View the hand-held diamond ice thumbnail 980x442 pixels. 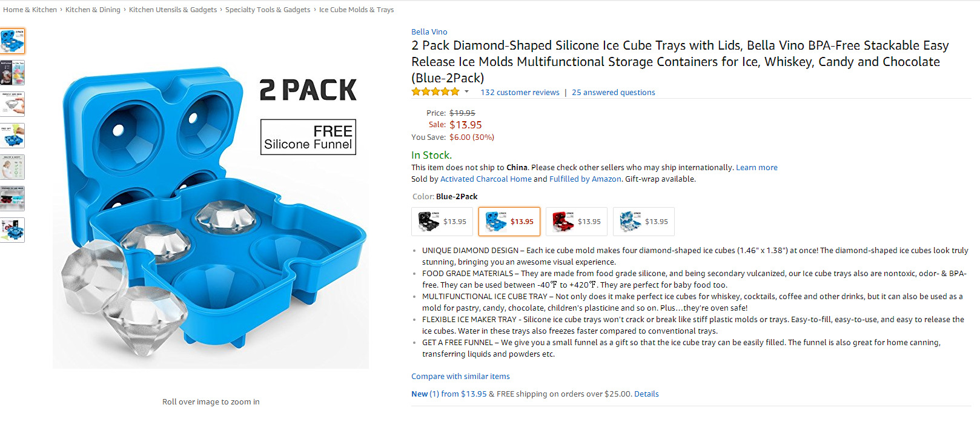pyautogui.click(x=12, y=104)
